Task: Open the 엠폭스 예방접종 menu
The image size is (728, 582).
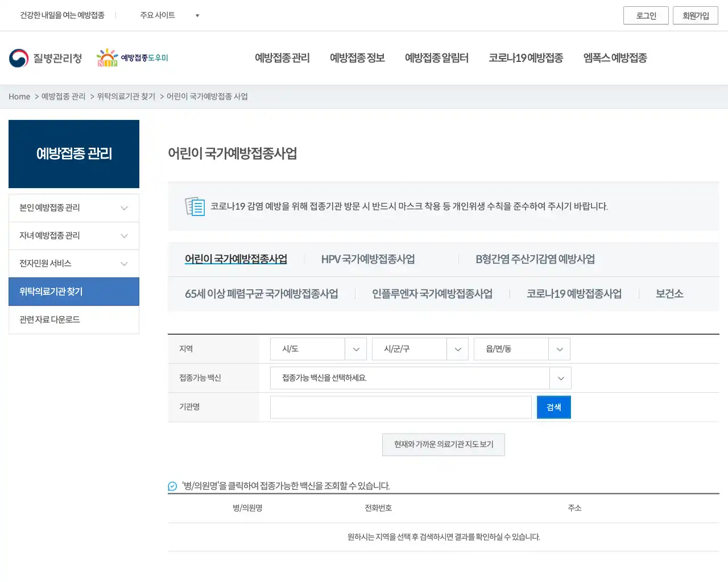Action: point(614,57)
